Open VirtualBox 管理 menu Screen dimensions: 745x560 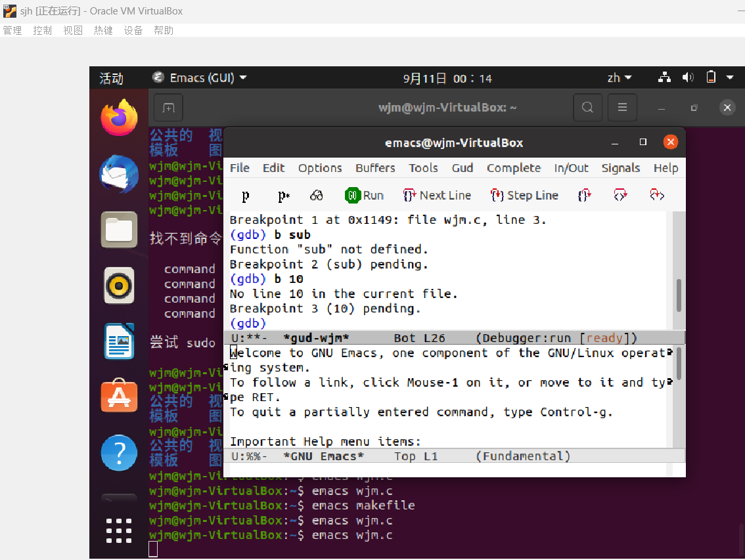12,30
